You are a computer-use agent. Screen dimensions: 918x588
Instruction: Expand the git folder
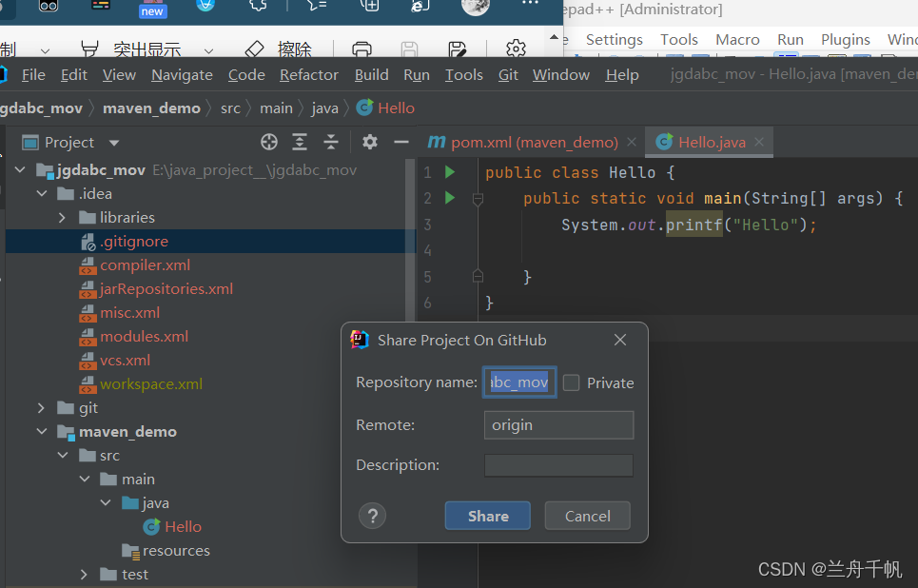[x=41, y=407]
